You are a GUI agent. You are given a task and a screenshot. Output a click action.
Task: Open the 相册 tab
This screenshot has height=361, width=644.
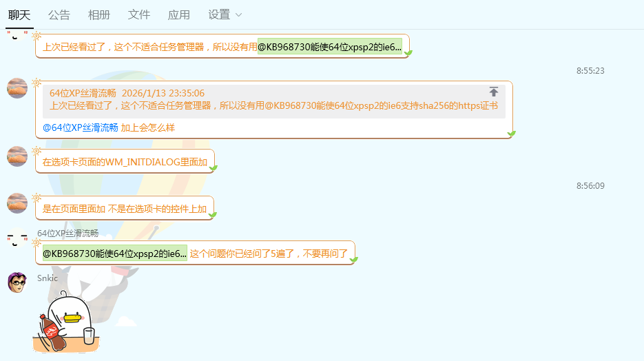click(99, 14)
